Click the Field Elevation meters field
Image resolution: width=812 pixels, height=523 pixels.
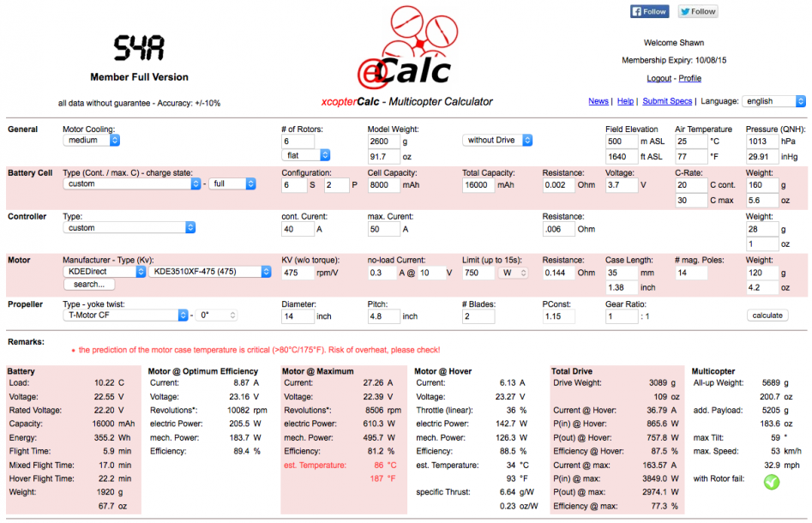622,141
